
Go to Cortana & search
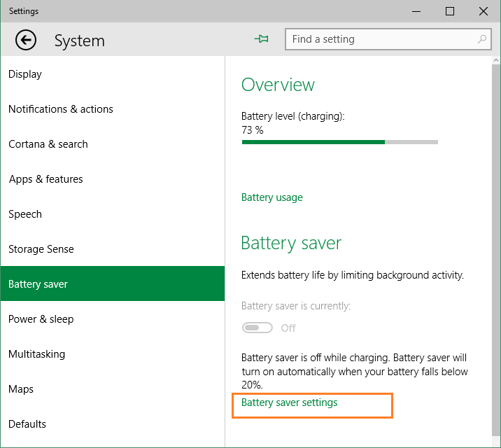(48, 144)
